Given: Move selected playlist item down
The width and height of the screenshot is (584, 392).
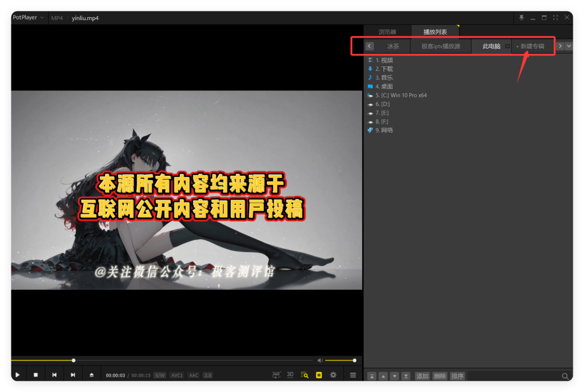Looking at the screenshot, I should 394,376.
